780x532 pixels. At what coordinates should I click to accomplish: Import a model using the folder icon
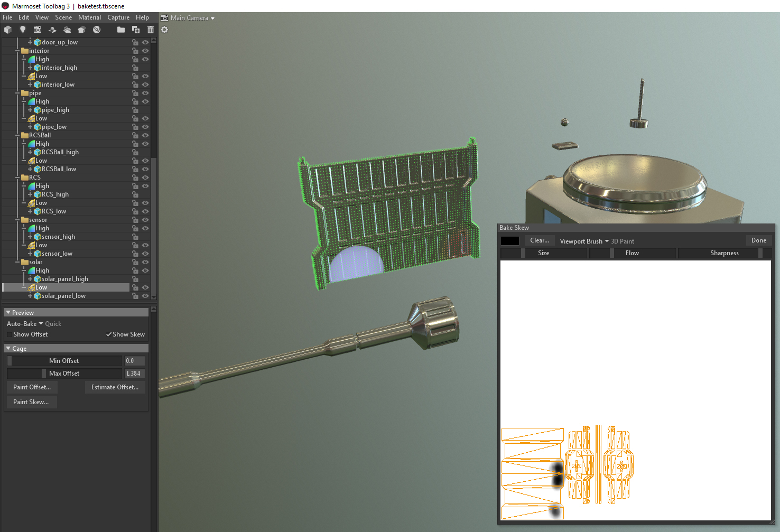(x=120, y=30)
